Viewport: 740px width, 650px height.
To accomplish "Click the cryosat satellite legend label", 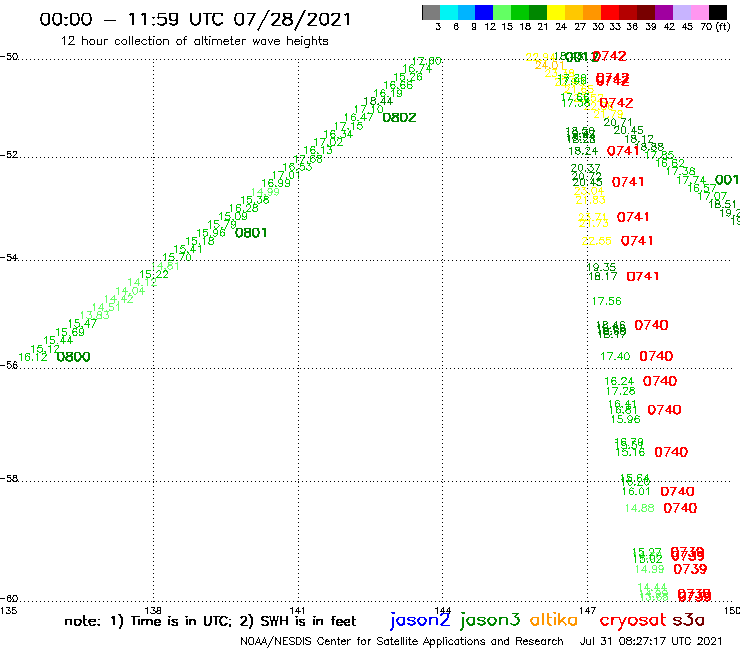I will [632, 620].
